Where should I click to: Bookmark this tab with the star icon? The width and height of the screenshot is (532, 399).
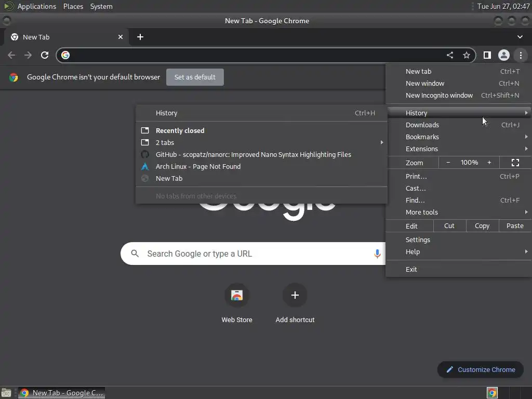tap(467, 55)
